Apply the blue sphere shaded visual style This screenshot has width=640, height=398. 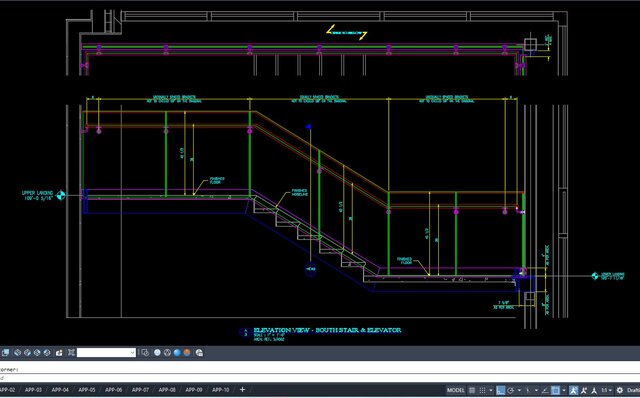click(177, 353)
